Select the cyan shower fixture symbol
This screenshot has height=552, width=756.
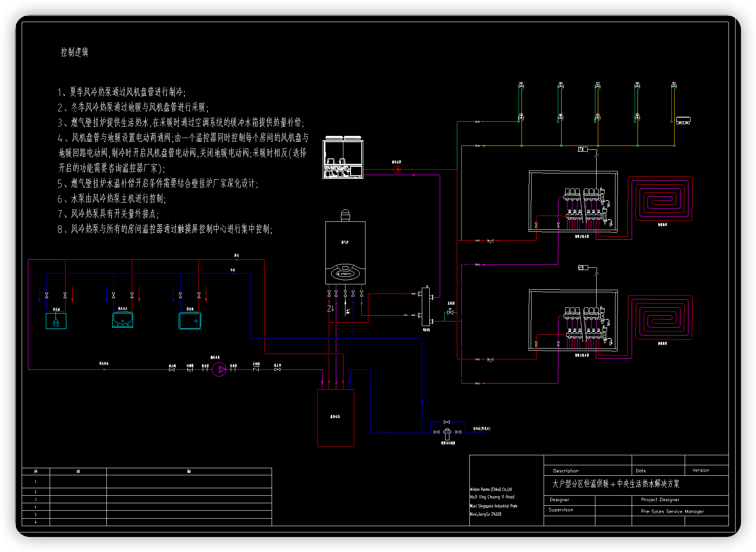56,321
